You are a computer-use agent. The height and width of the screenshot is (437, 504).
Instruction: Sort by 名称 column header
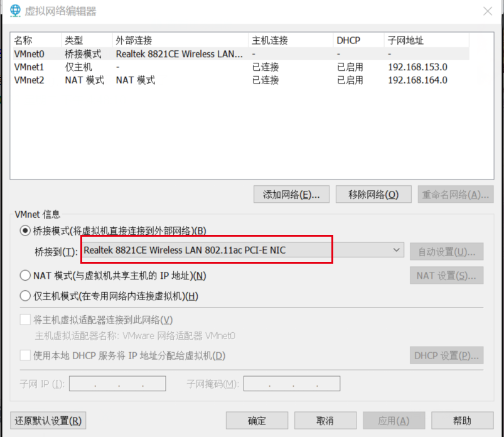tap(36, 40)
